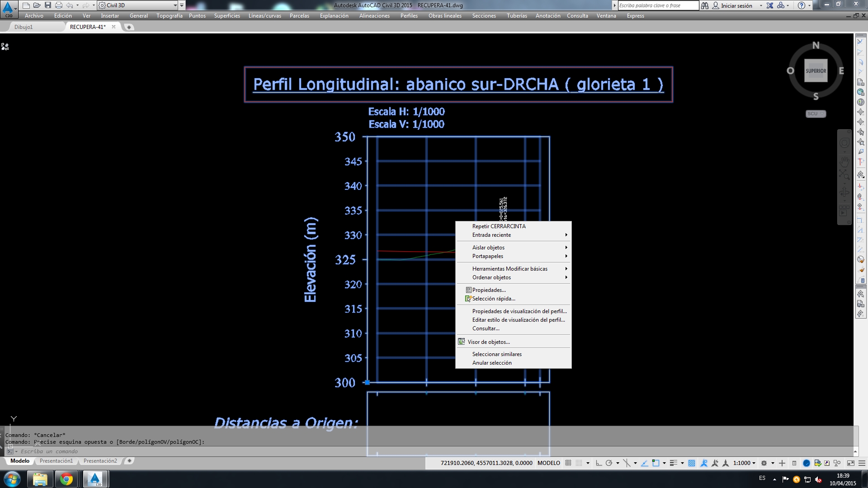
Task: Click the ViewCube SUPERIOR face
Action: click(x=816, y=70)
